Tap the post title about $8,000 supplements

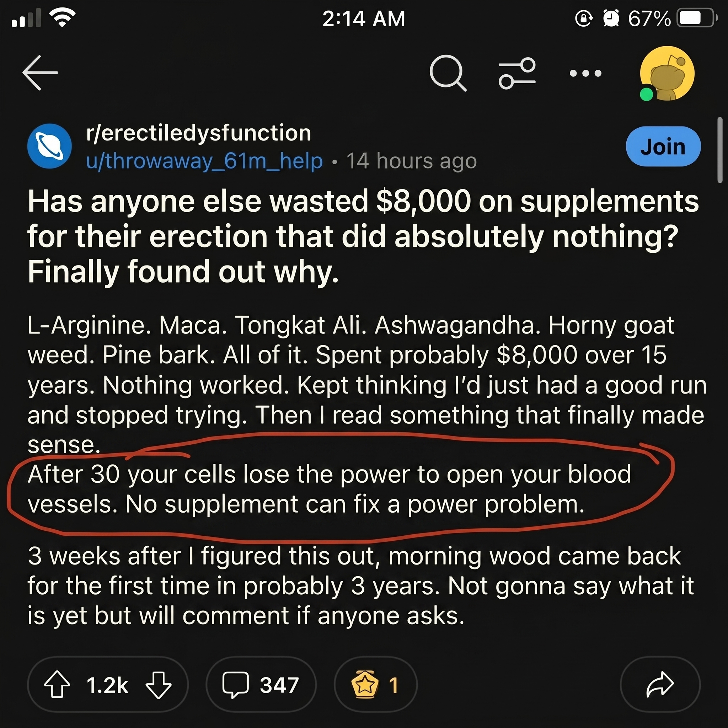tap(363, 237)
